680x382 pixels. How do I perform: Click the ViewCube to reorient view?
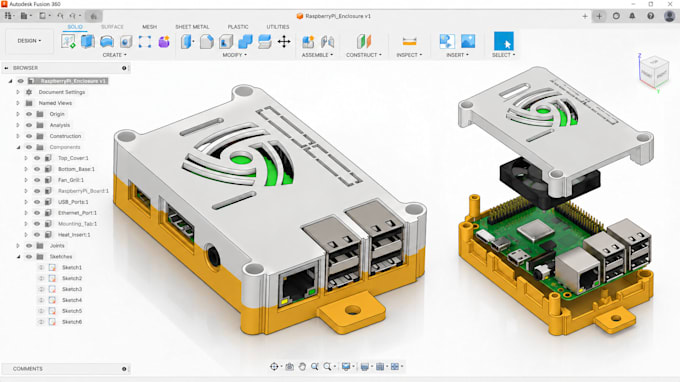coord(654,71)
